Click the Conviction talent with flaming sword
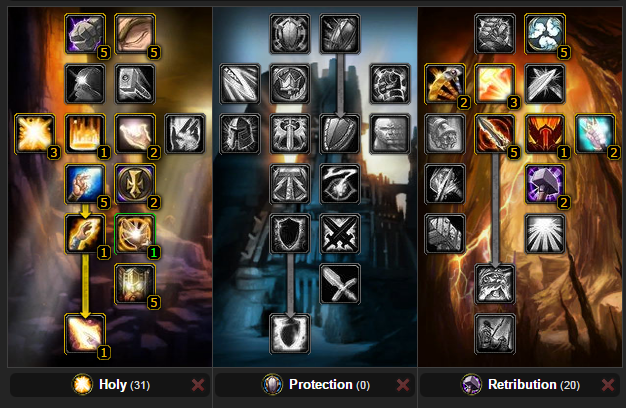 [x=495, y=134]
